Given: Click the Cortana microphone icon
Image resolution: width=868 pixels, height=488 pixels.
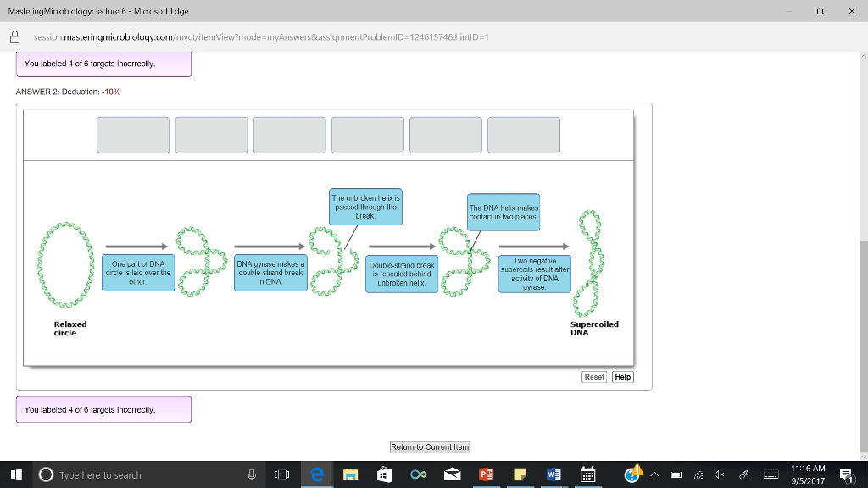Looking at the screenshot, I should (x=252, y=474).
